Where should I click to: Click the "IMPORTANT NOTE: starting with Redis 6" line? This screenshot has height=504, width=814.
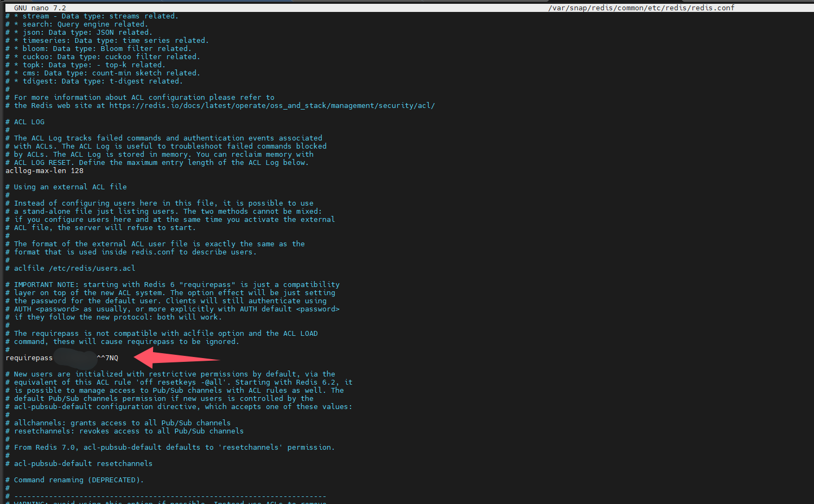tap(173, 285)
